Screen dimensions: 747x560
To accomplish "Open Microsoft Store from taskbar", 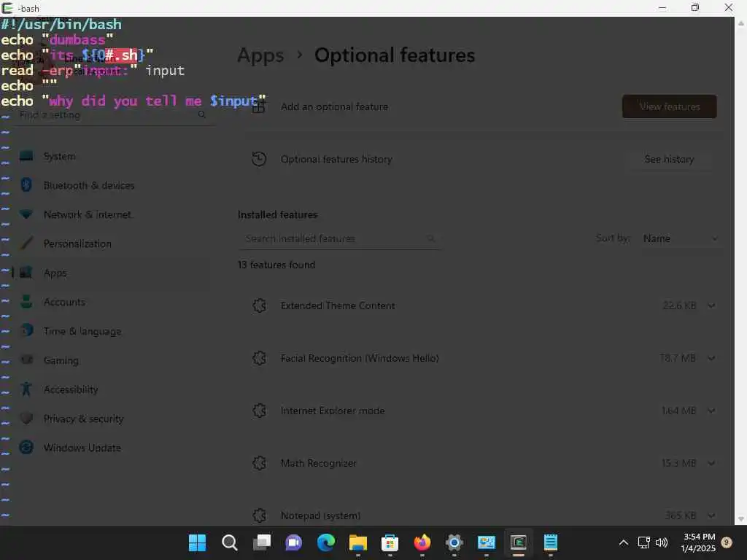I will tap(390, 542).
